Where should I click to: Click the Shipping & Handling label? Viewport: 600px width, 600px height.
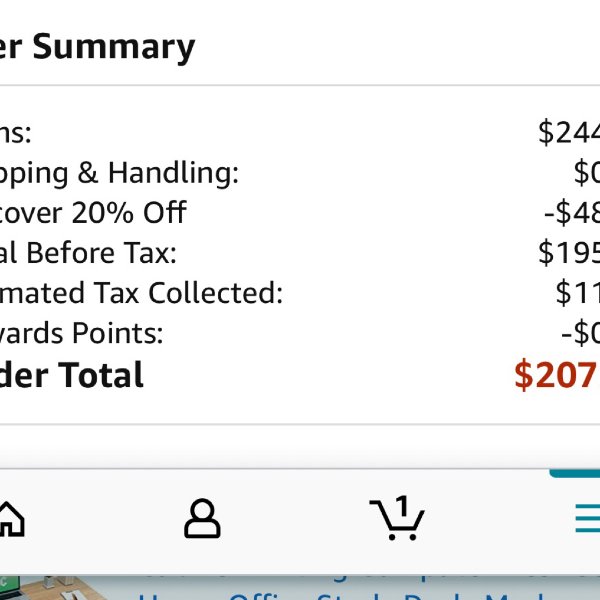(119, 173)
